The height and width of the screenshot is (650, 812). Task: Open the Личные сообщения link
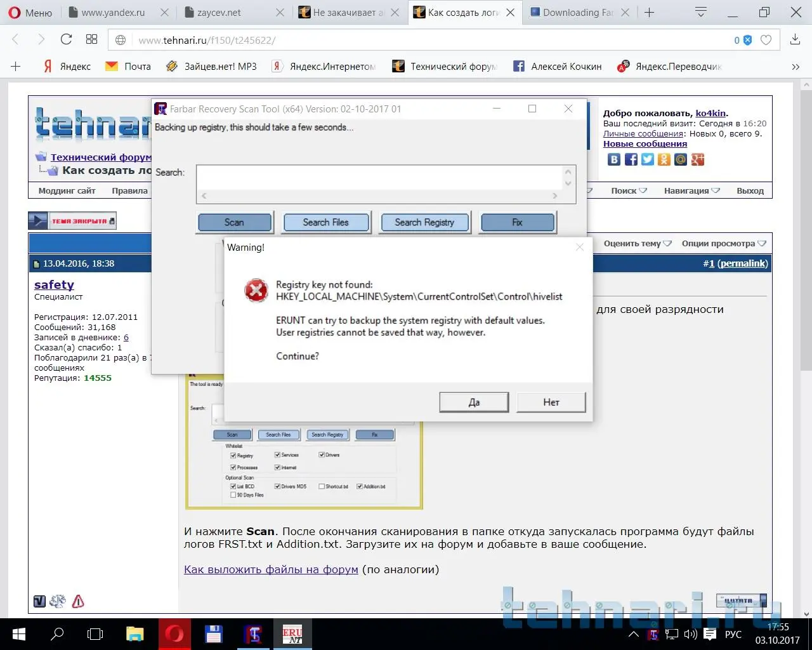tap(643, 133)
